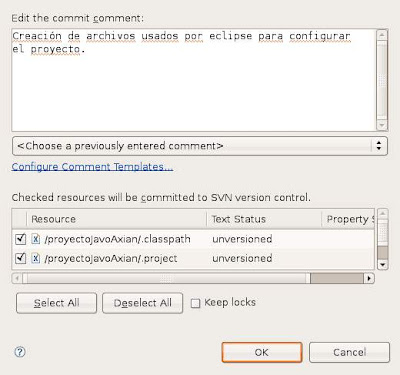Open Configure Comment Templates link
The image size is (400, 375).
[92, 166]
